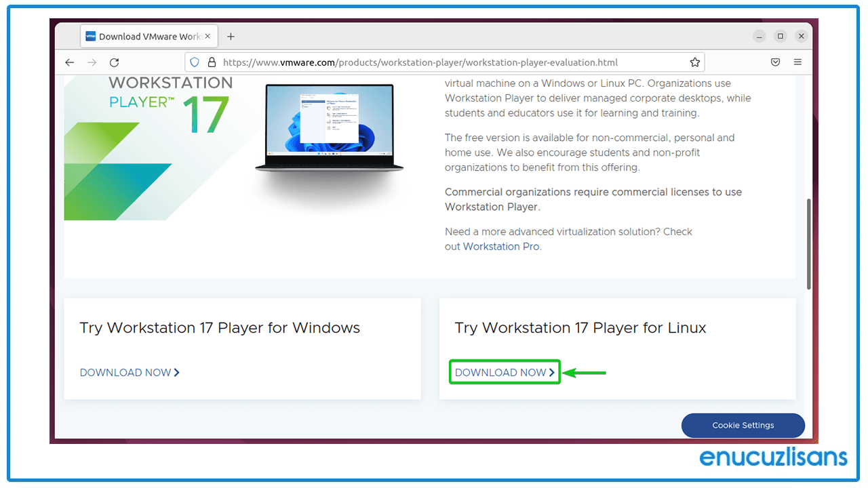Download Workstation 17 Player for Windows
868x488 pixels.
click(x=129, y=372)
